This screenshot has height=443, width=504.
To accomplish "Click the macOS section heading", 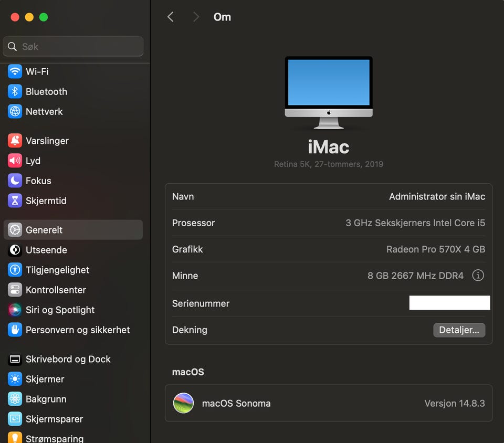I will (x=188, y=372).
